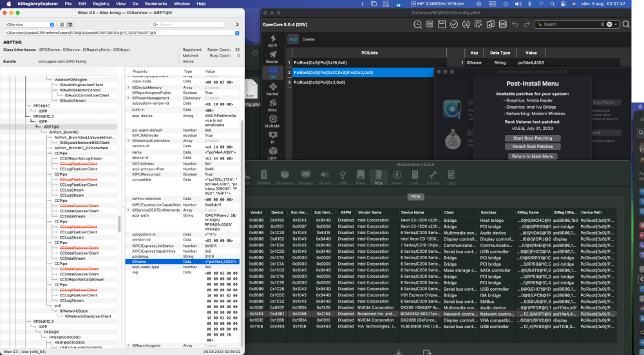Click the floppy disk save icon in OpenCore toolbar

pos(442,24)
